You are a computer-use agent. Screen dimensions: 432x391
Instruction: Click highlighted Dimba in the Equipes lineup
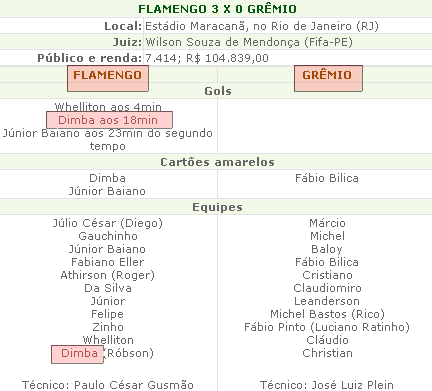click(77, 354)
